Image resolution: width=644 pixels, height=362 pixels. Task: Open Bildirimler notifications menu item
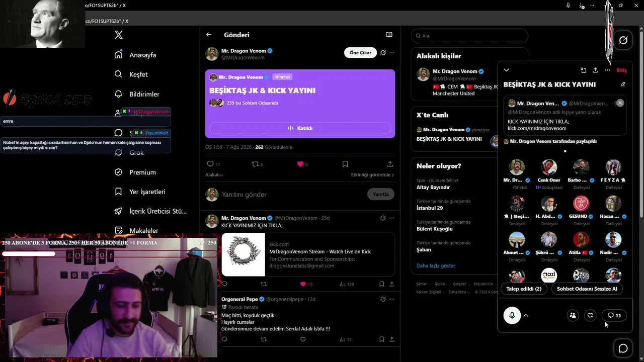click(x=137, y=94)
